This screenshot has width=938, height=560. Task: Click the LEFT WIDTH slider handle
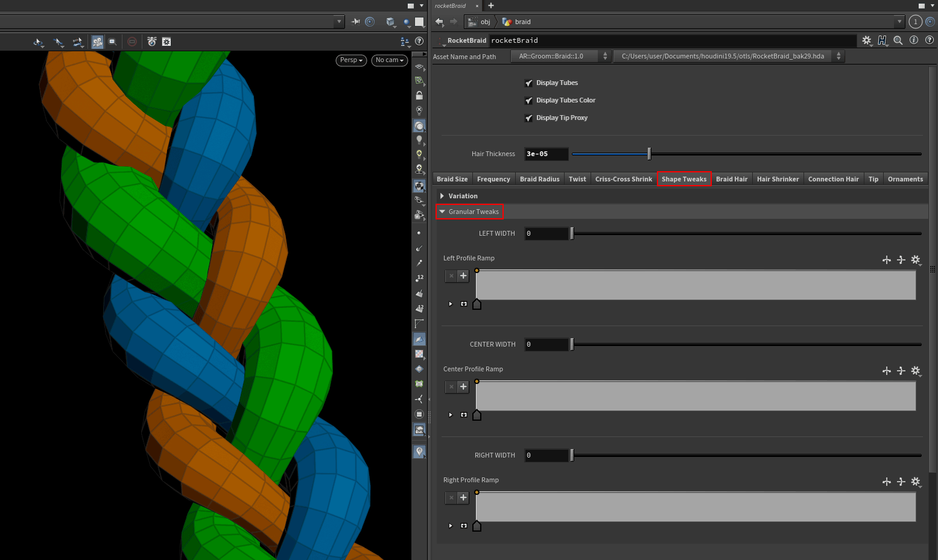(x=572, y=233)
